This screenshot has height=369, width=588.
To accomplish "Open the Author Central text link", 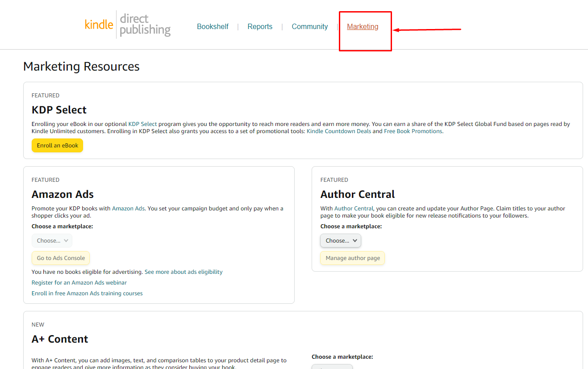I will coord(354,209).
